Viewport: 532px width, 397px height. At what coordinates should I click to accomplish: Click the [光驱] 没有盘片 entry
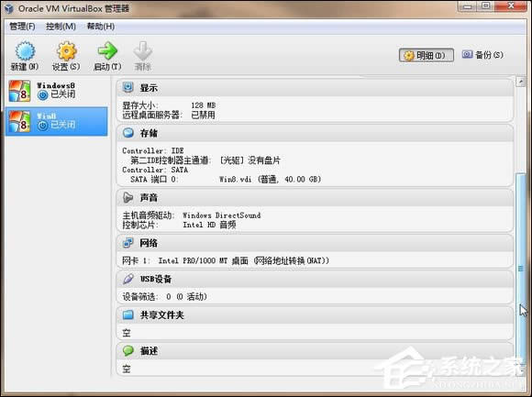pos(250,160)
